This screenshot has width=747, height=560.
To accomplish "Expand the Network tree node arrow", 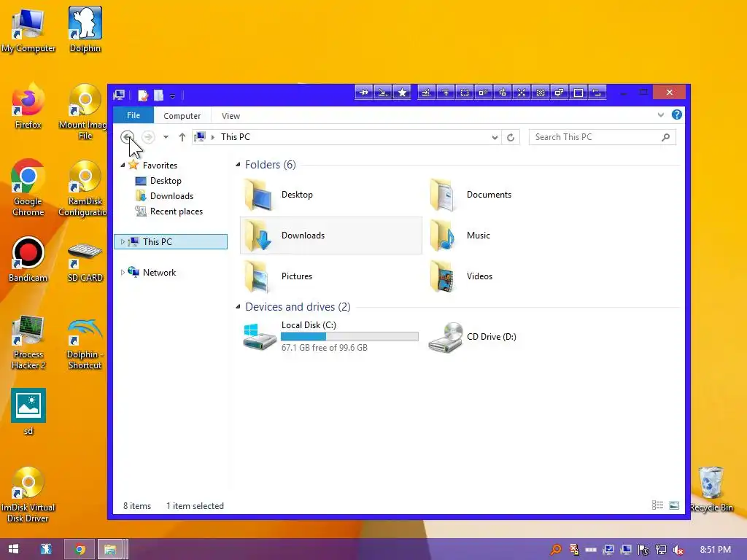I will (123, 273).
